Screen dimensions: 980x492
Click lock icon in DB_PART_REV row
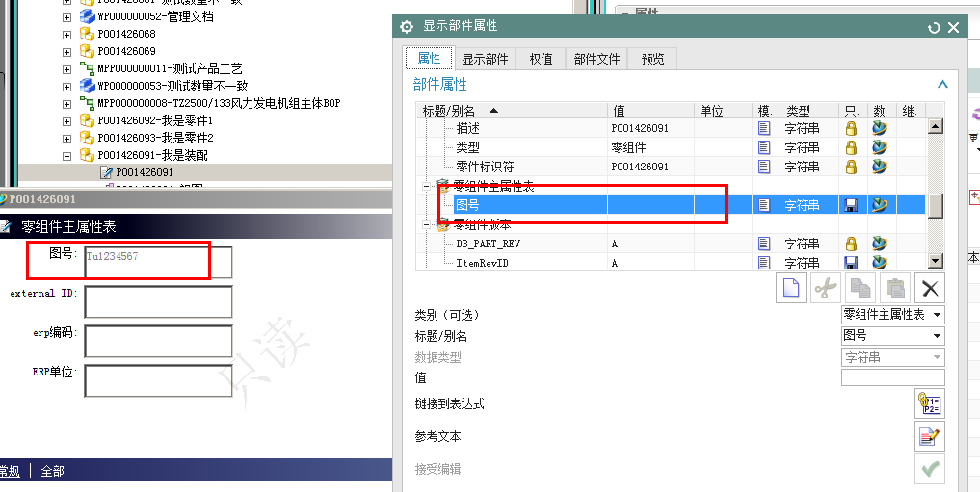(851, 244)
